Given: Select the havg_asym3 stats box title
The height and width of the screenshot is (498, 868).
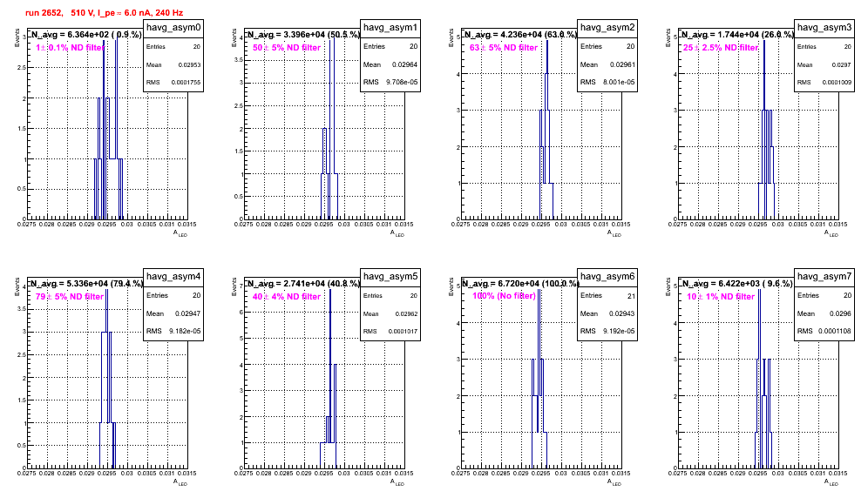Looking at the screenshot, I should tap(824, 27).
